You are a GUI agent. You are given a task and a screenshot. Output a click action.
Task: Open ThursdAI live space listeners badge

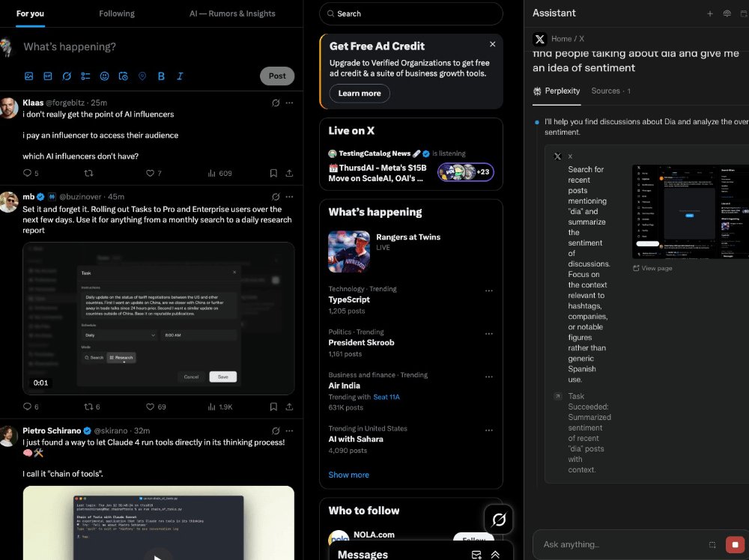tap(466, 172)
